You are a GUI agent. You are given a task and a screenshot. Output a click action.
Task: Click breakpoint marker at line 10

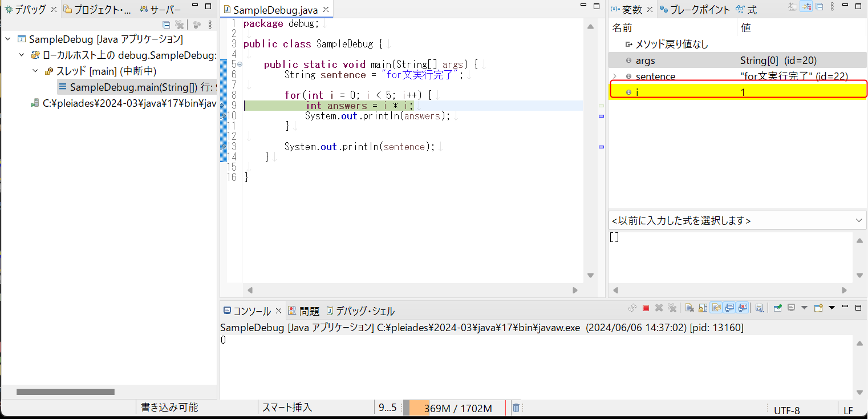click(x=224, y=116)
